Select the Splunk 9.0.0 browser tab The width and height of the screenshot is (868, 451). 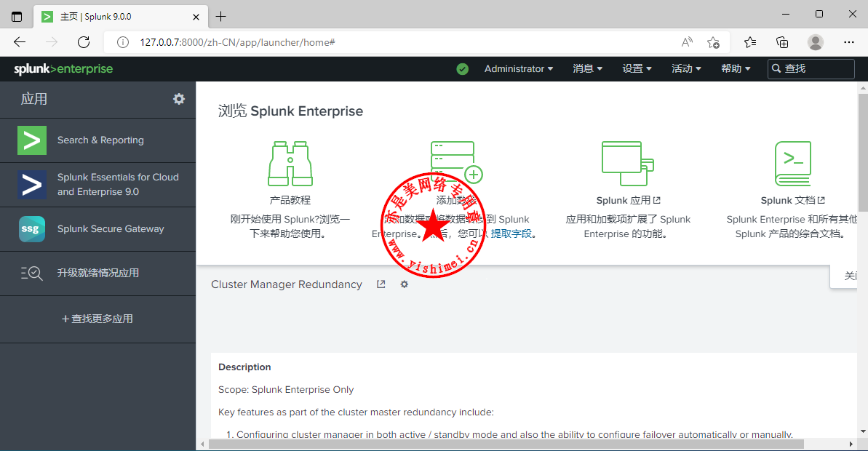coord(121,17)
